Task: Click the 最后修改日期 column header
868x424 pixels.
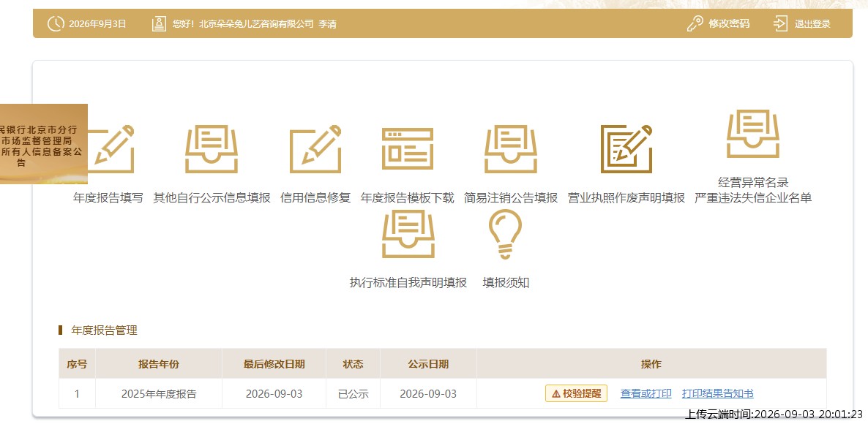Action: [x=274, y=364]
